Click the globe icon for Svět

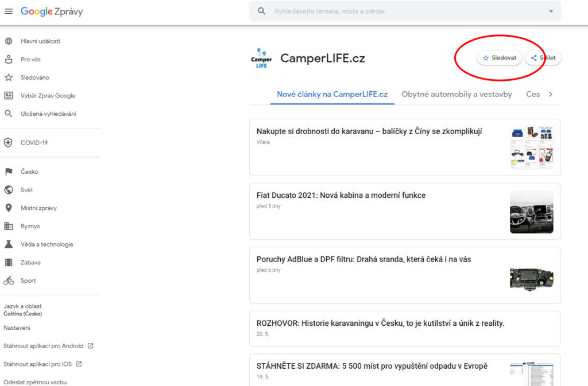click(x=9, y=190)
